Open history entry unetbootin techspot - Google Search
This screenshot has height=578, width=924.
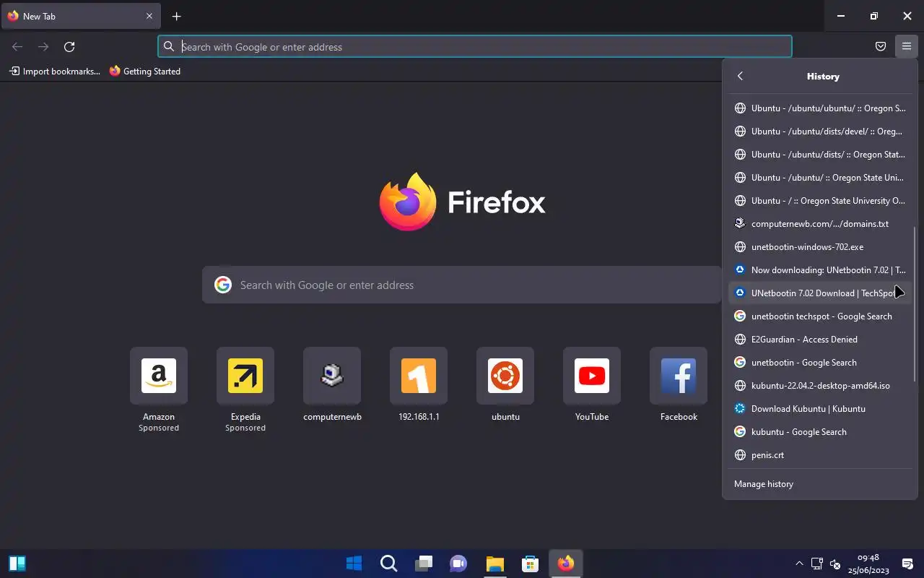tap(820, 316)
